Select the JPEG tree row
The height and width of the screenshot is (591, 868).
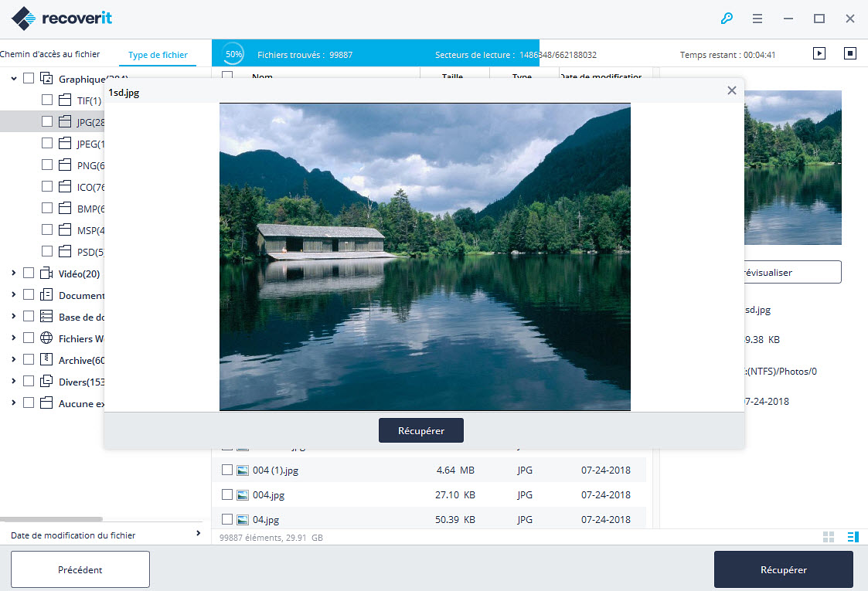click(x=52, y=144)
